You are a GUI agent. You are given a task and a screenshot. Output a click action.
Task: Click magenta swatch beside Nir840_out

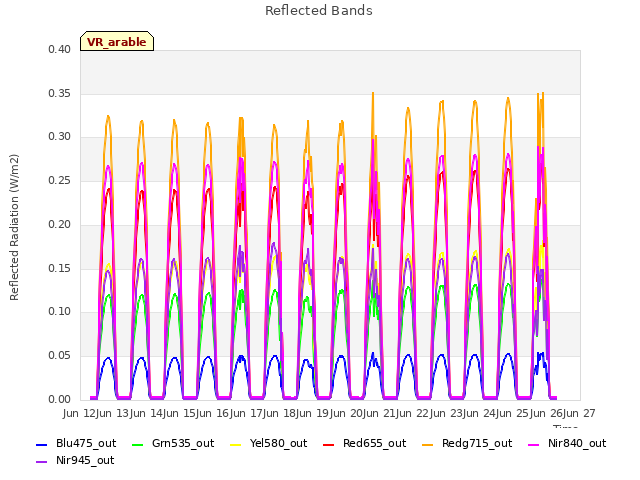534,444
